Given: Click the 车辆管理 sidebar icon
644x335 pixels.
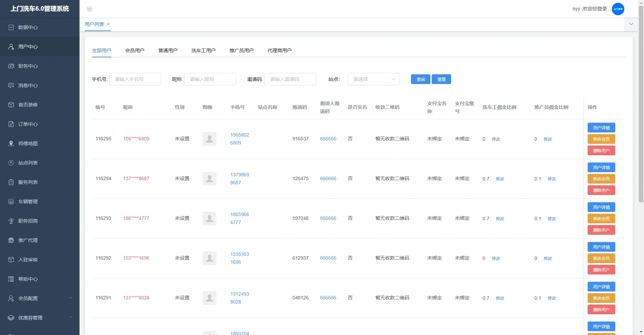Looking at the screenshot, I should 11,202.
